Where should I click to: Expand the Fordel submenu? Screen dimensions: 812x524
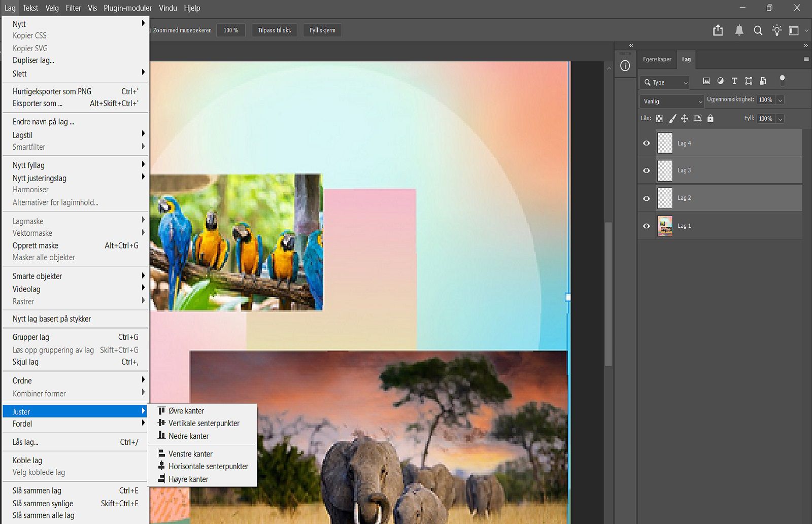(x=75, y=424)
